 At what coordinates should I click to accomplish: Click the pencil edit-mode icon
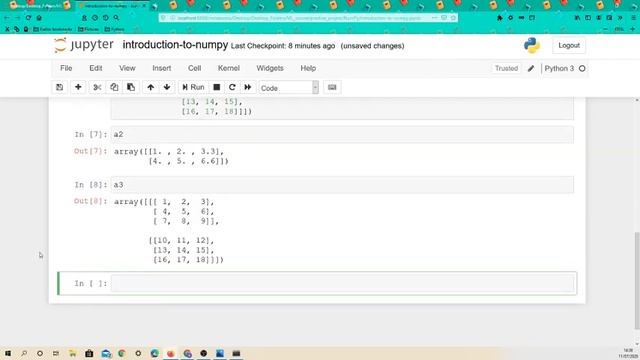531,69
